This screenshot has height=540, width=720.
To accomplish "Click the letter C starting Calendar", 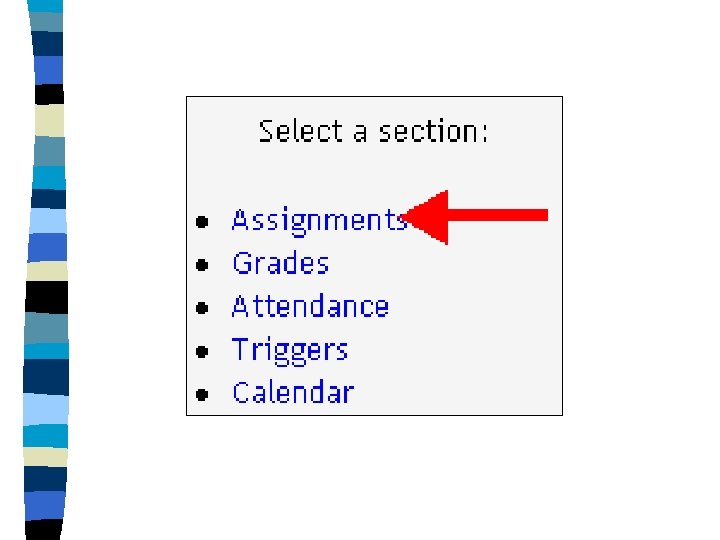I will (241, 393).
